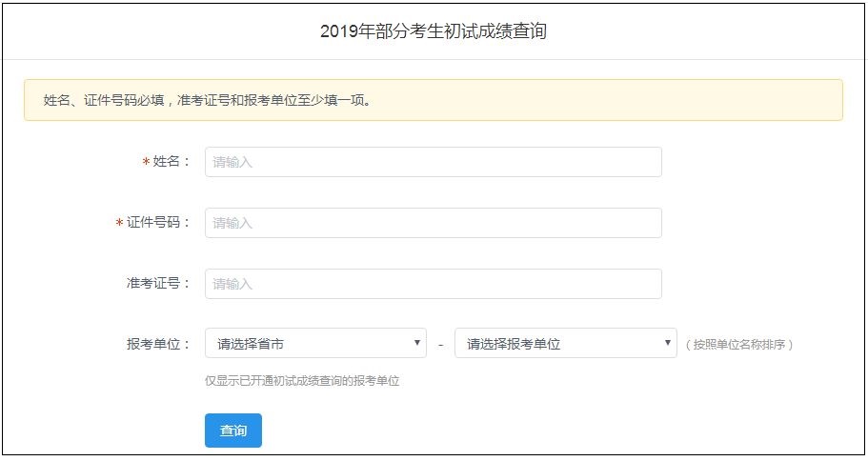This screenshot has height=461, width=868.
Task: Click the 证件号码 field label
Action: click(x=158, y=223)
